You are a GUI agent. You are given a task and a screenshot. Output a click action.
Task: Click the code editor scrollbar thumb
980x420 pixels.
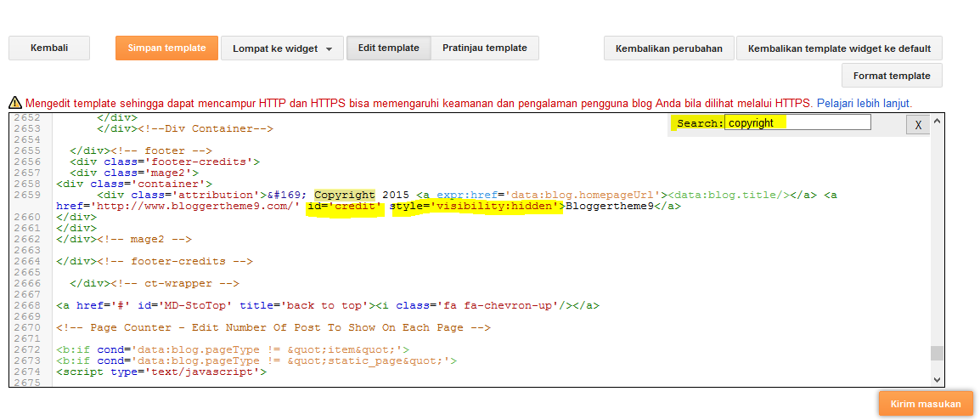point(937,353)
